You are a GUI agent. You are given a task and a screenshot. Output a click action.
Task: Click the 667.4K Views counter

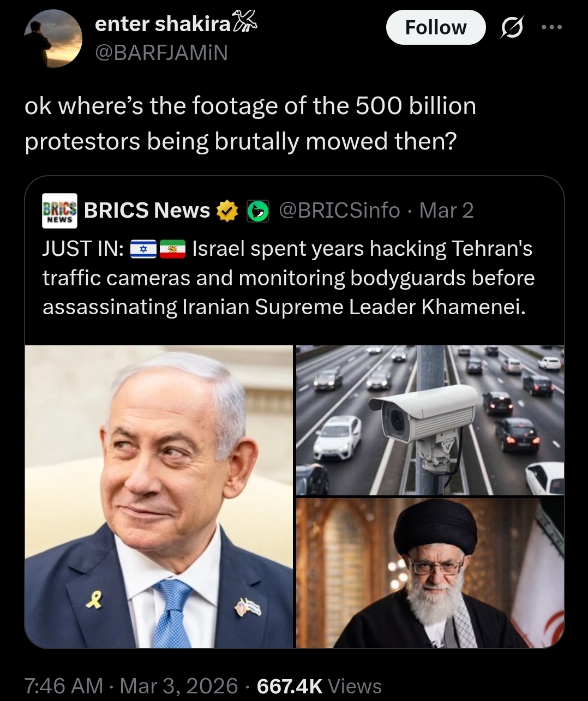click(319, 686)
